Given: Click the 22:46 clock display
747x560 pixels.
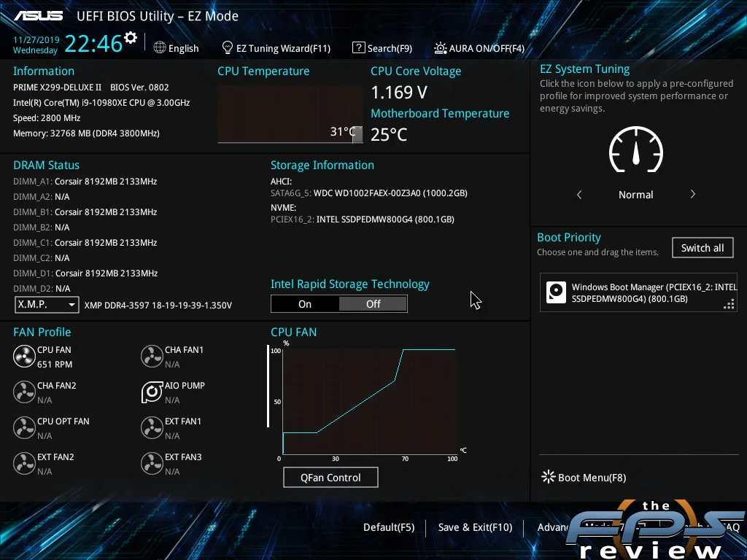Looking at the screenshot, I should [93, 43].
